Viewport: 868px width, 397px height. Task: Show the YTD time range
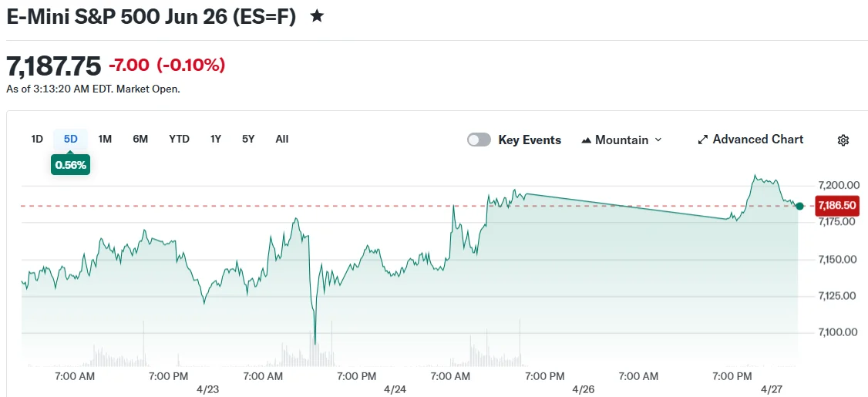pyautogui.click(x=179, y=139)
